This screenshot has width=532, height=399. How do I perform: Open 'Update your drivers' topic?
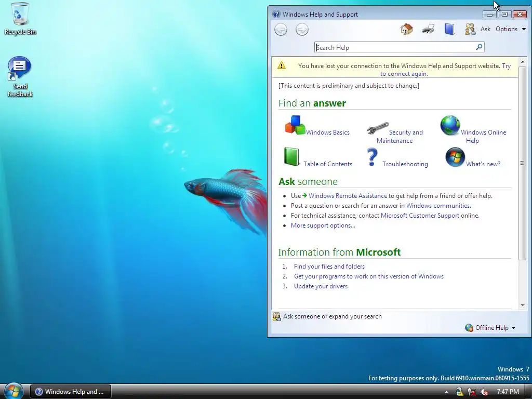pyautogui.click(x=321, y=286)
